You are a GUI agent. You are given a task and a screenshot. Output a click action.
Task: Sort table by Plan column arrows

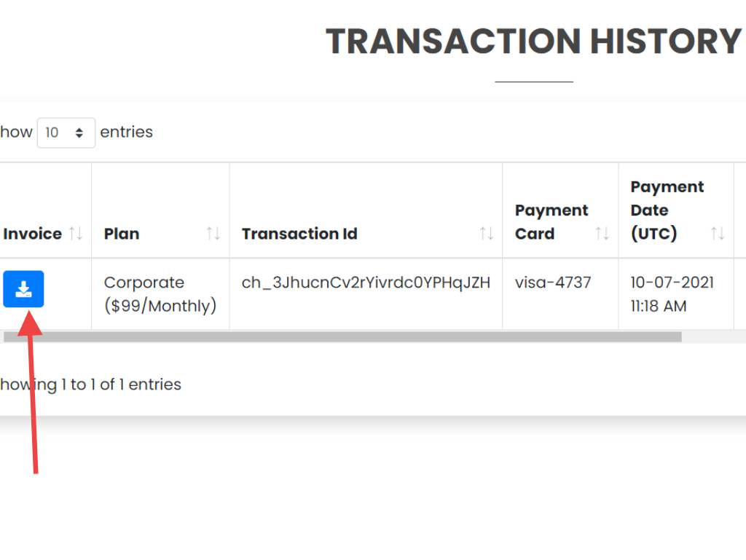click(x=213, y=234)
